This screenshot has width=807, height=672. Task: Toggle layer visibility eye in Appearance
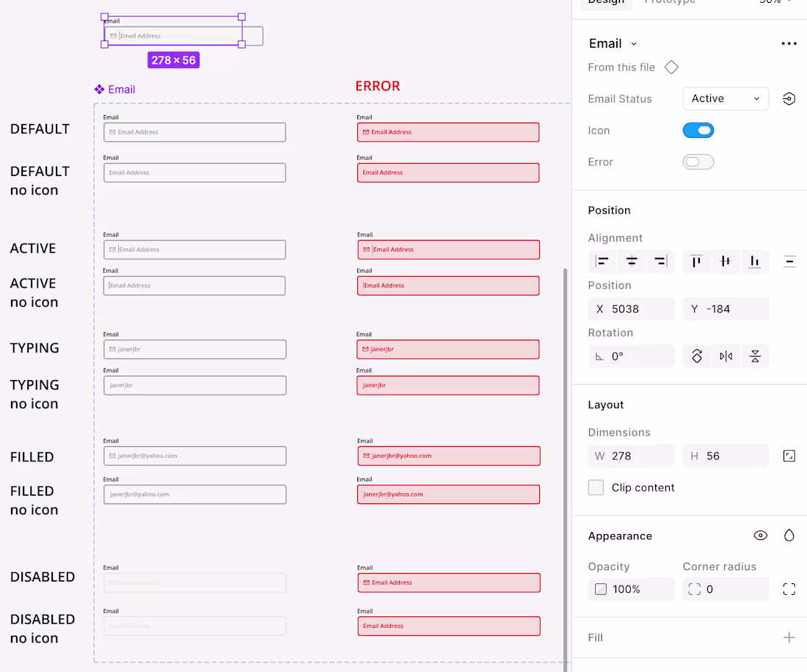760,536
